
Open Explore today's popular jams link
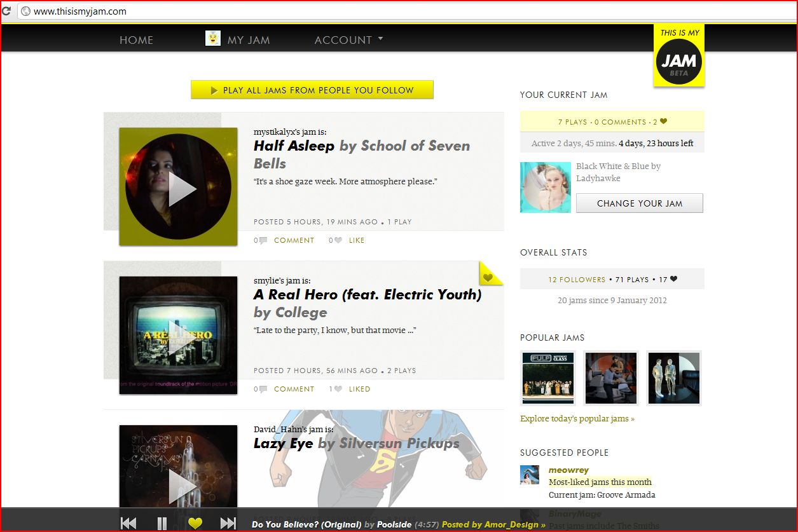[577, 418]
